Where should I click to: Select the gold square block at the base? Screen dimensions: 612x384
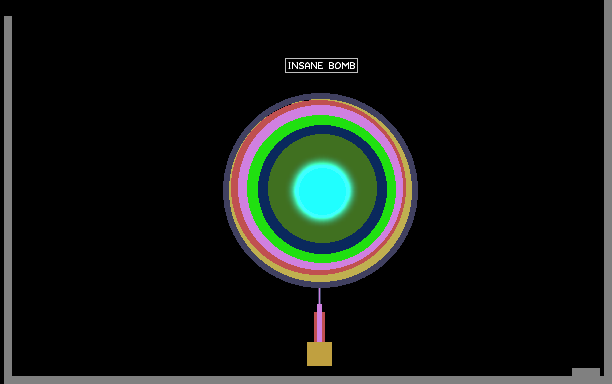319,354
